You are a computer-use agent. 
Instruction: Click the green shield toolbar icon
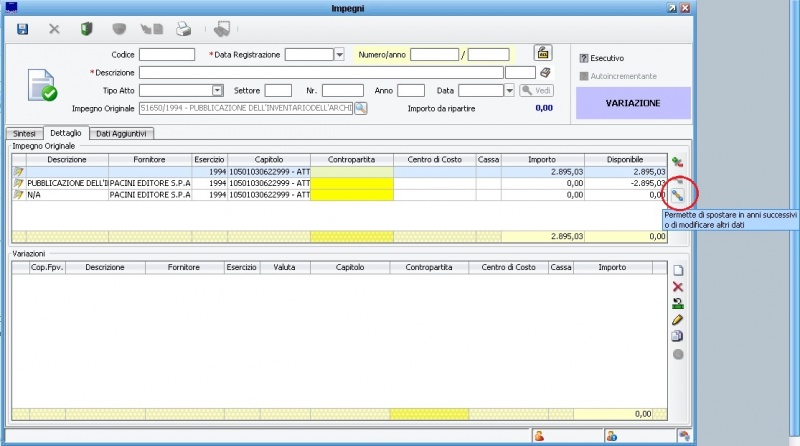point(86,29)
